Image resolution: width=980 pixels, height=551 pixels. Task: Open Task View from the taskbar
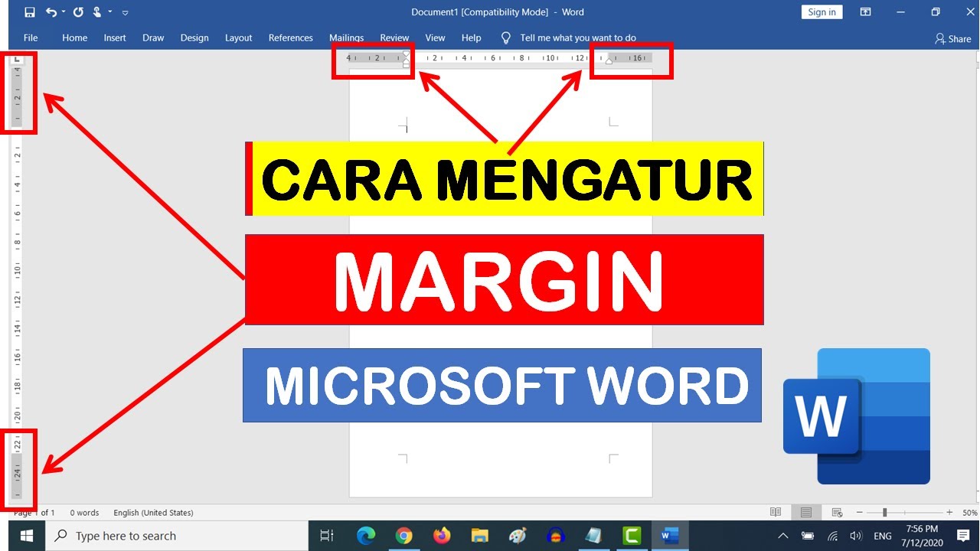click(x=327, y=536)
